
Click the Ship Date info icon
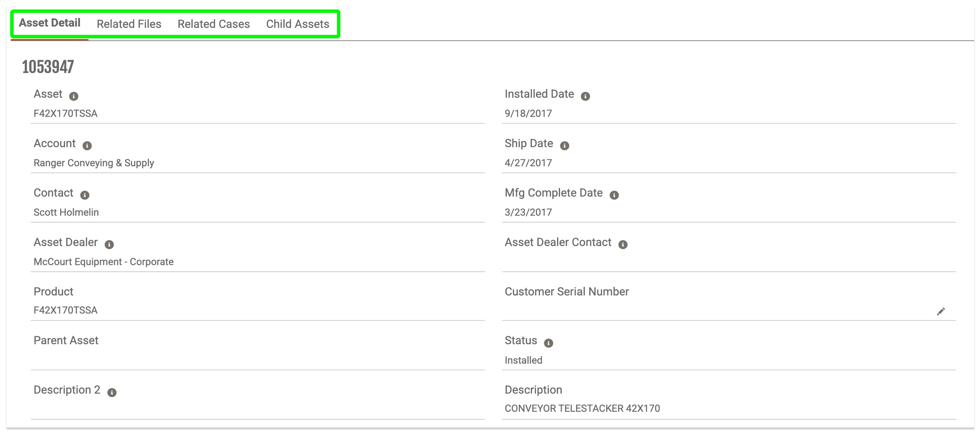565,145
